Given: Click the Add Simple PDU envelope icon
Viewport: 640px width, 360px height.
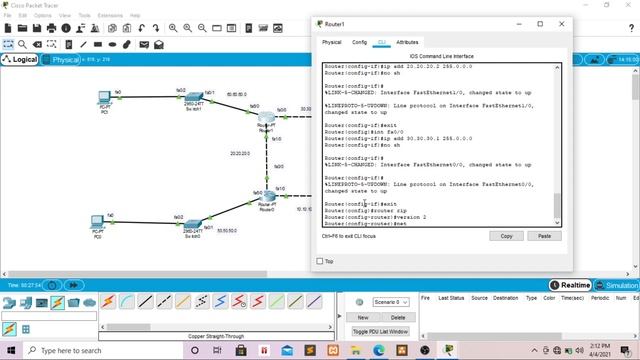Looking at the screenshot, I should pyautogui.click(x=144, y=44).
